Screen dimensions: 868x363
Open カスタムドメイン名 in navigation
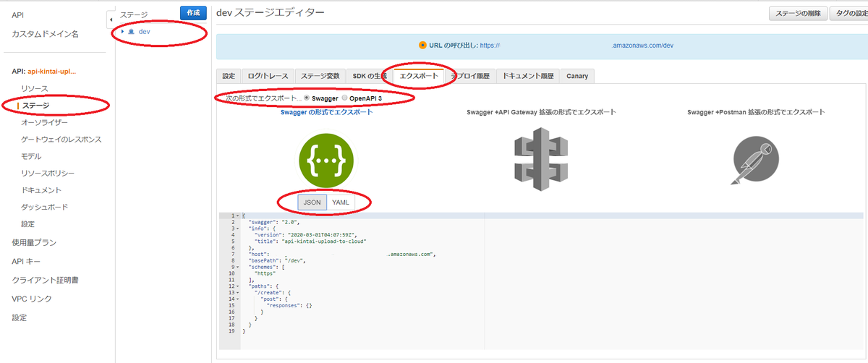(x=45, y=34)
